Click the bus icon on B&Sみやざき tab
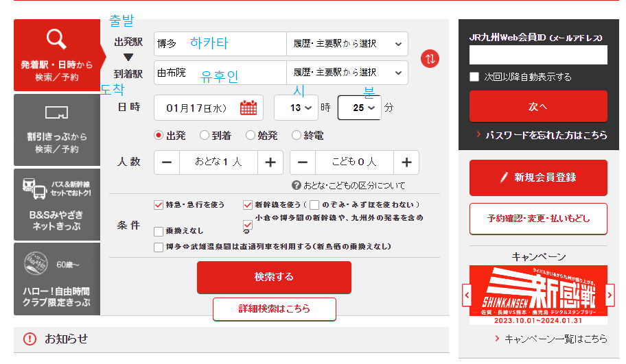626x364 pixels. pyautogui.click(x=34, y=189)
